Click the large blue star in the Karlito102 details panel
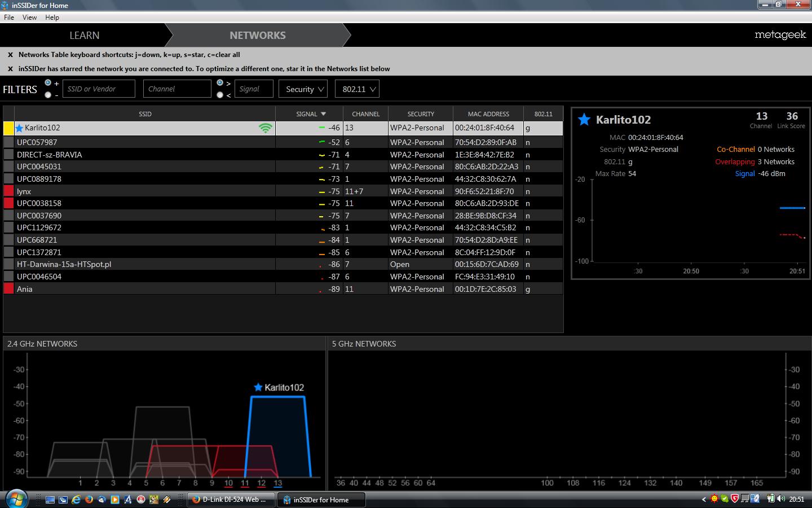The width and height of the screenshot is (812, 508). coord(584,119)
